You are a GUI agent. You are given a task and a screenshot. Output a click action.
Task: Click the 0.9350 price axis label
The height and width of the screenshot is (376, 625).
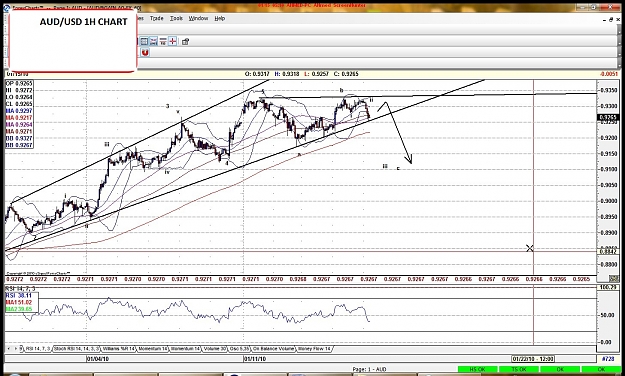pyautogui.click(x=609, y=90)
